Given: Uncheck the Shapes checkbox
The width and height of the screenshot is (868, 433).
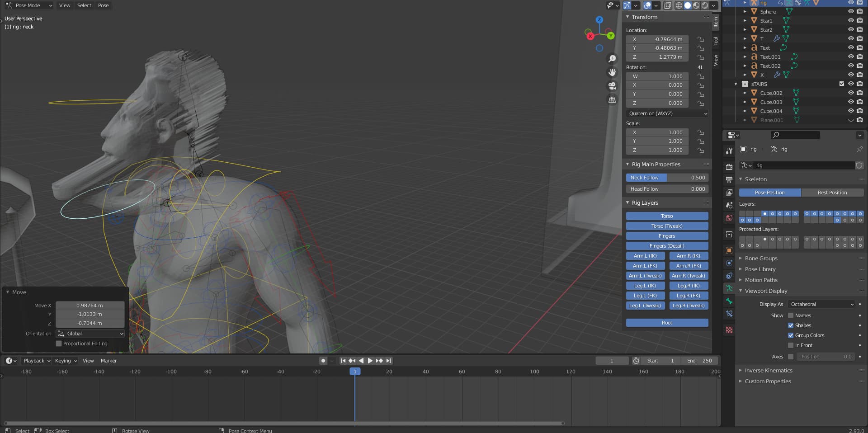Looking at the screenshot, I should (791, 325).
